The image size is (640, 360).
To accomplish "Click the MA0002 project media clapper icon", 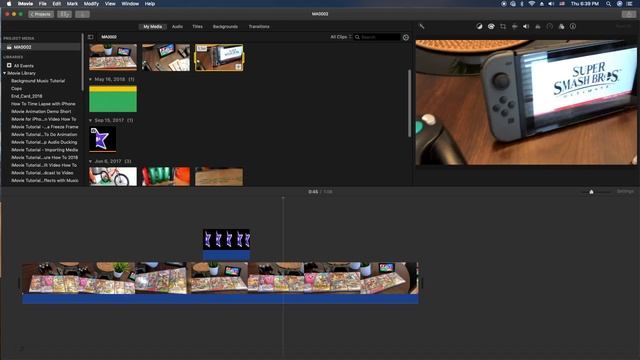I will click(9, 47).
